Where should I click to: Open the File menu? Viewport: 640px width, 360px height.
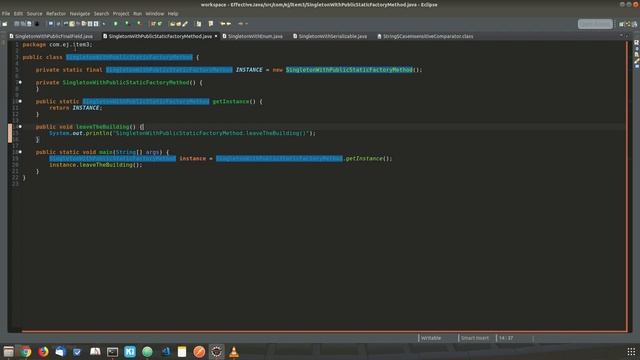pyautogui.click(x=6, y=13)
